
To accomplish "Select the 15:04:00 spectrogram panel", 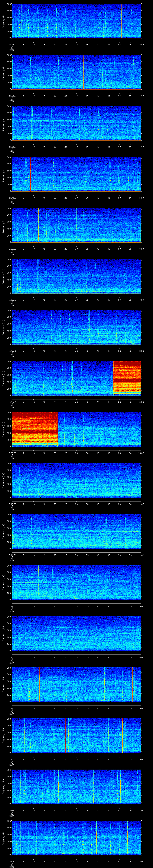I will 77,174.
